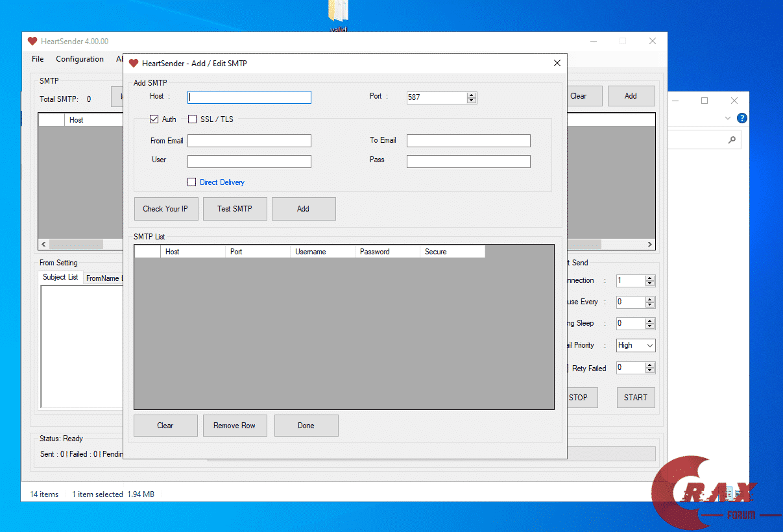Increase the Connection spinner value

point(650,278)
